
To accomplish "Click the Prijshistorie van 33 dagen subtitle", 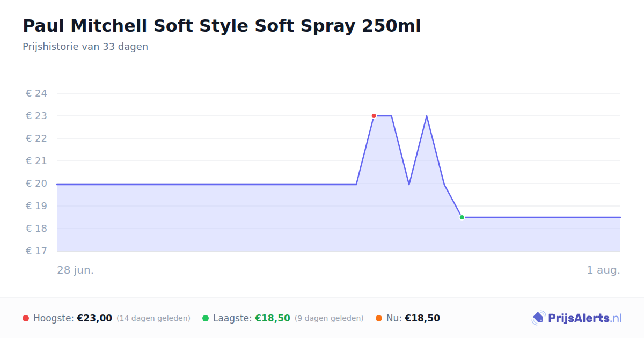I will (x=85, y=47).
